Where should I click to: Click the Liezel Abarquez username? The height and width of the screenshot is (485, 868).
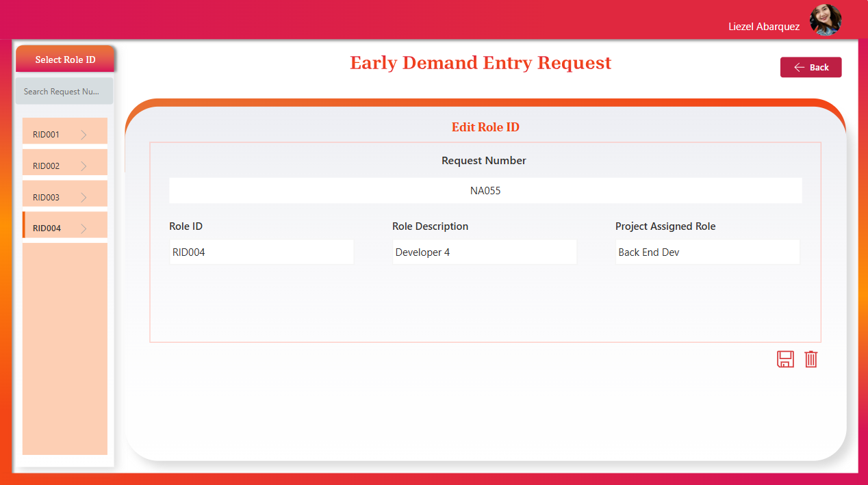point(764,27)
